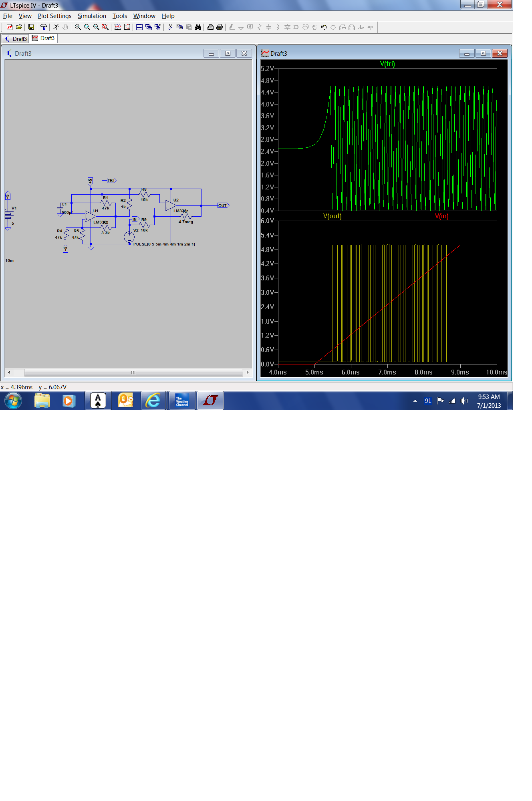532x801 pixels.
Task: Minimize the Draft3 waveform sub-window
Action: (467, 54)
